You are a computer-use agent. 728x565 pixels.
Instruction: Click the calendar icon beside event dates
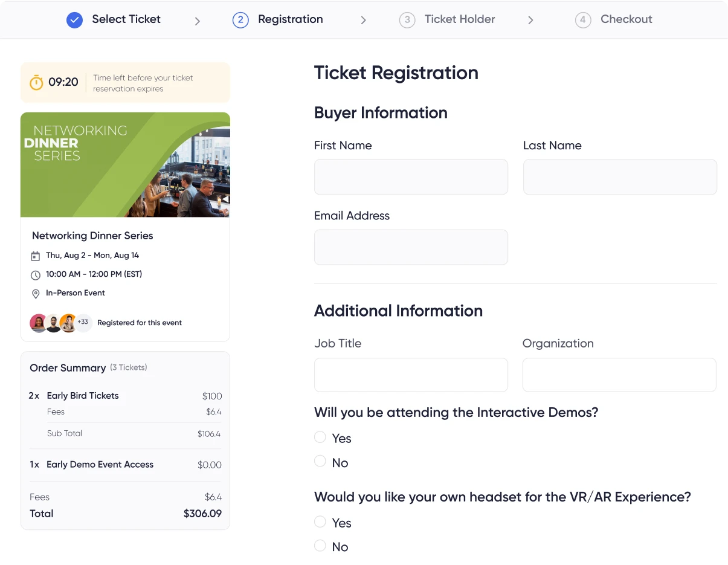(x=36, y=256)
